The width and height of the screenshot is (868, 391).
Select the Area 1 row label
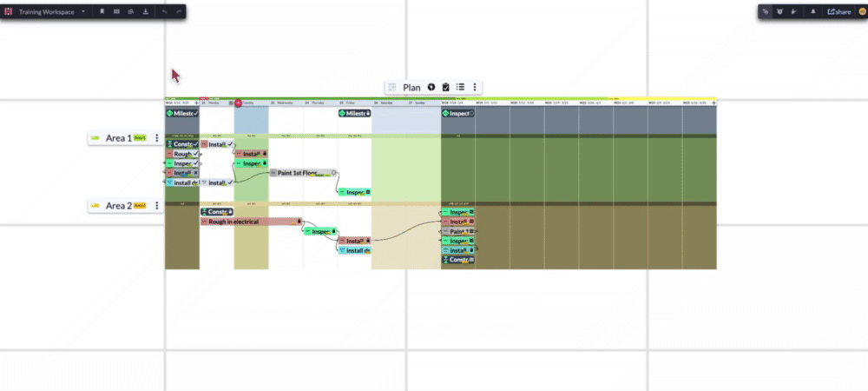point(119,138)
